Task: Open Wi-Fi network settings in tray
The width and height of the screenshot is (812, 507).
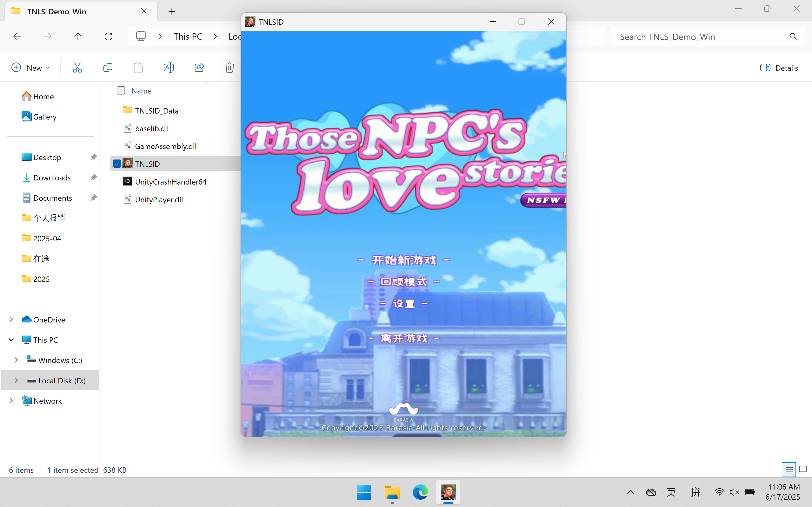Action: (719, 492)
